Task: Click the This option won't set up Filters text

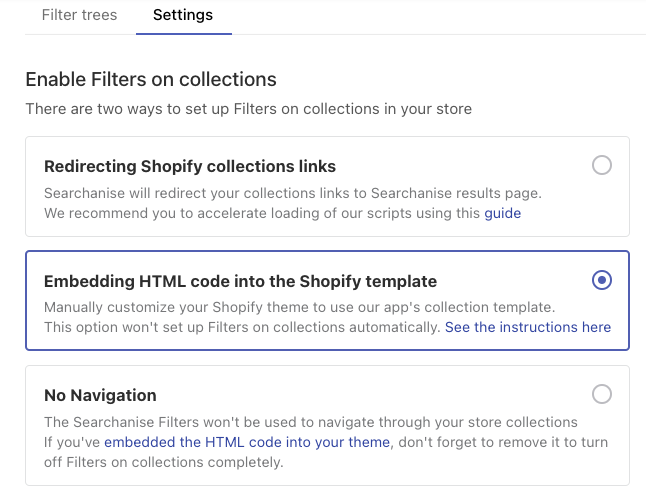Action: (x=242, y=327)
